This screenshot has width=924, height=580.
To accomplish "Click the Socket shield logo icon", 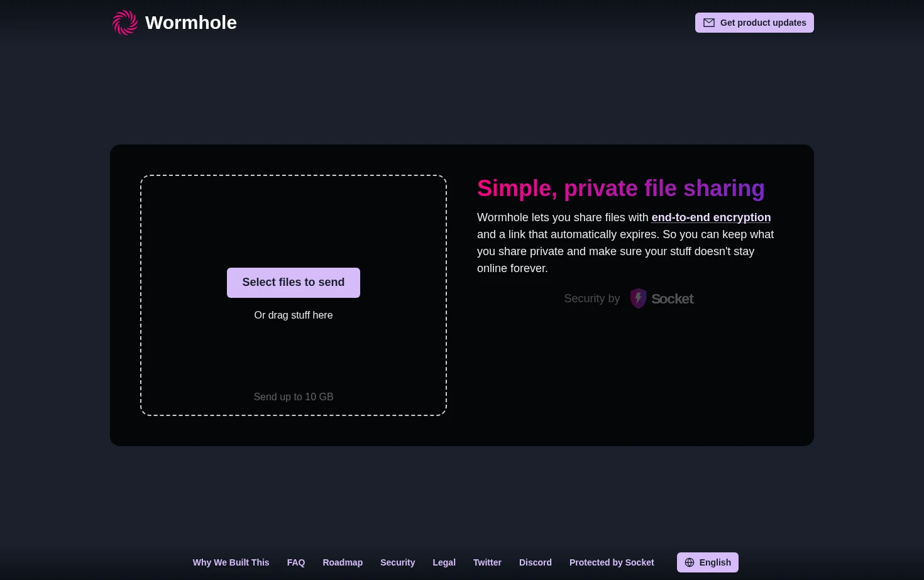I will coord(638,298).
